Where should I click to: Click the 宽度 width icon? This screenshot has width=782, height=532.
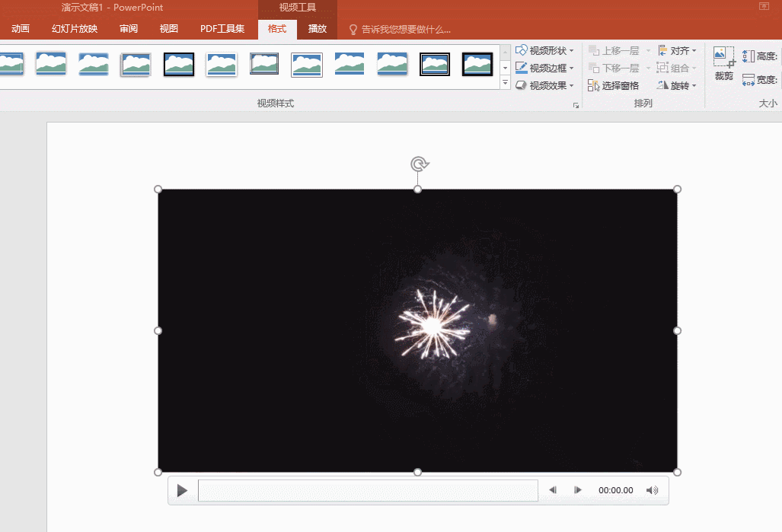(x=748, y=79)
